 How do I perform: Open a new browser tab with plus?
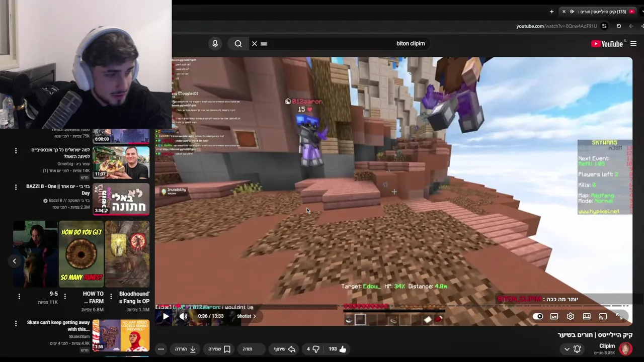(x=551, y=12)
